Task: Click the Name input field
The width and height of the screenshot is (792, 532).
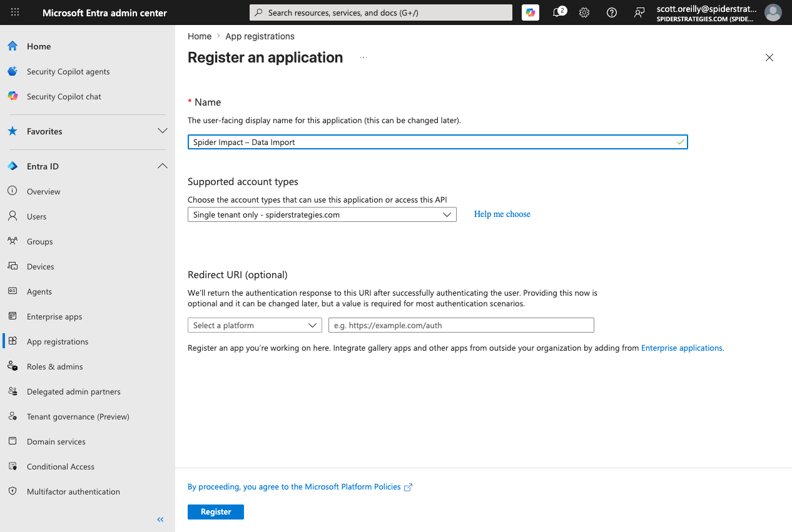Action: (437, 142)
